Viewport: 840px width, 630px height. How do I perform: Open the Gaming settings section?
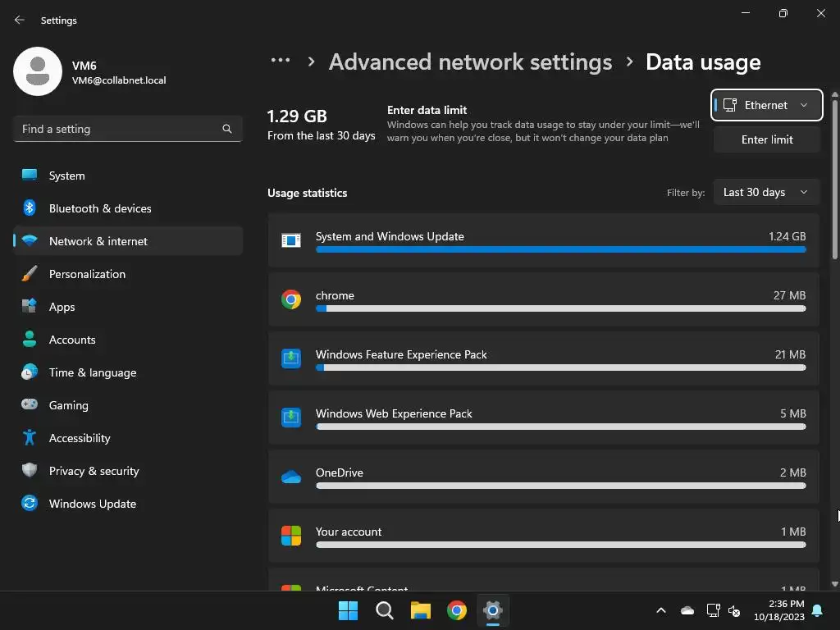(69, 405)
